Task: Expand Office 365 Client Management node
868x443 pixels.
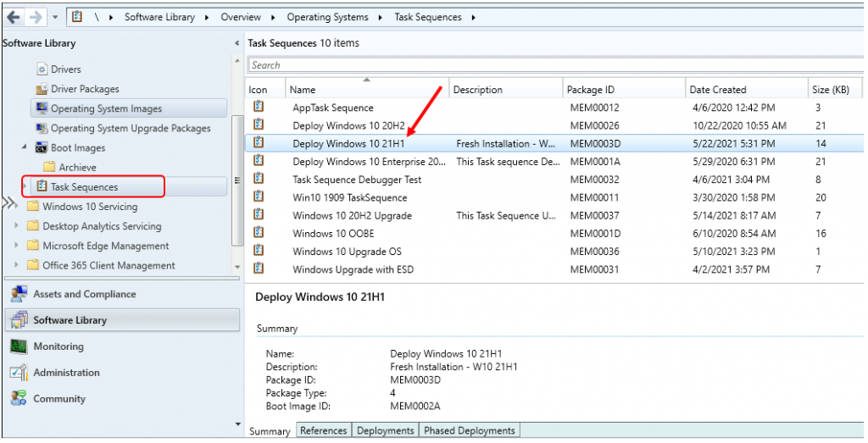Action: tap(17, 265)
